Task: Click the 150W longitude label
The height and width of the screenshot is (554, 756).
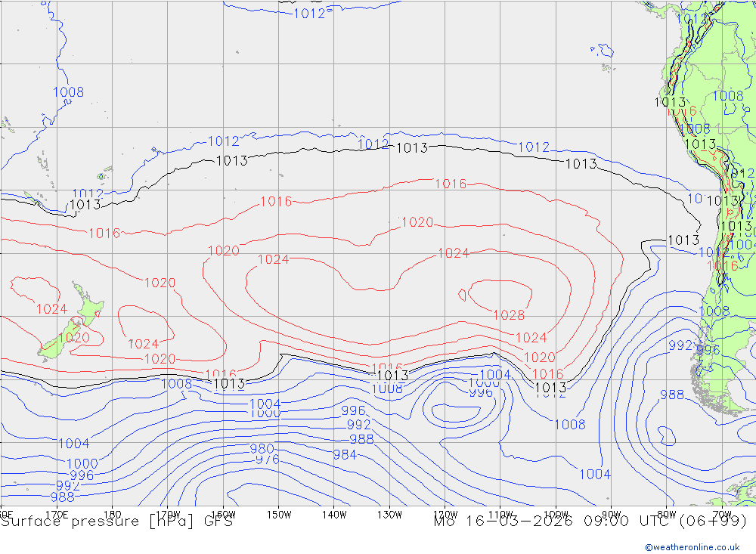Action: tap(279, 515)
